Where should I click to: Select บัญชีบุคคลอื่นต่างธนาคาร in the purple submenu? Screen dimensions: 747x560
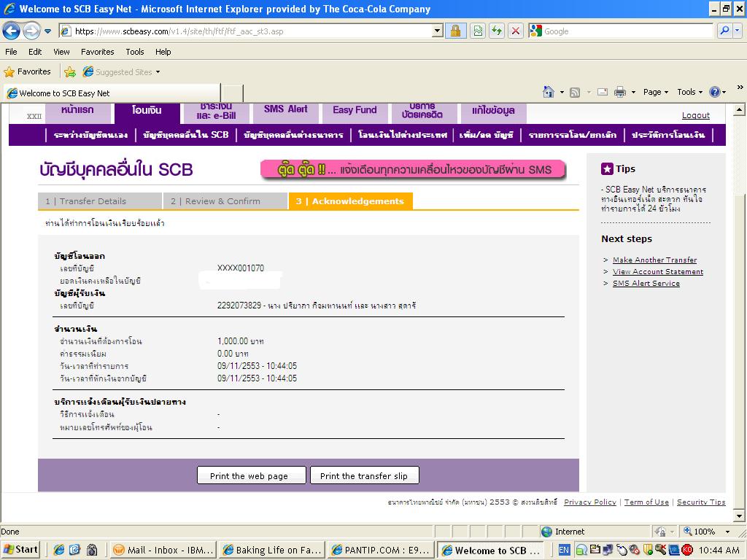tap(293, 135)
